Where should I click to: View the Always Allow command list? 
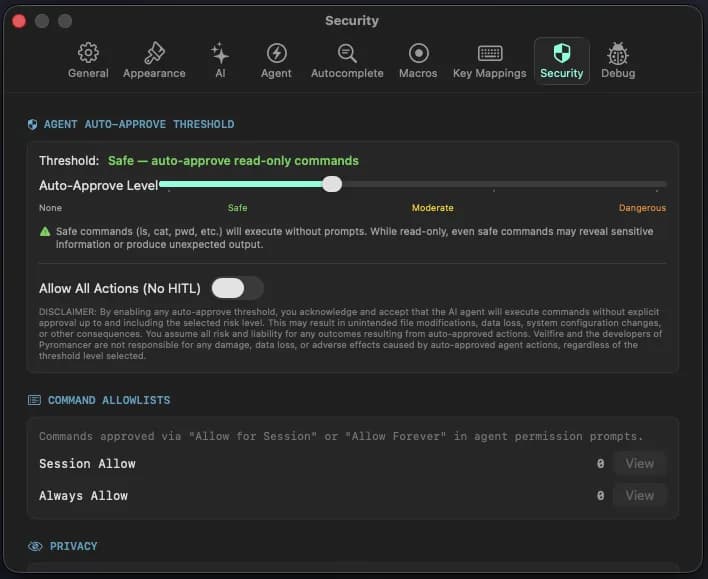[x=639, y=495]
